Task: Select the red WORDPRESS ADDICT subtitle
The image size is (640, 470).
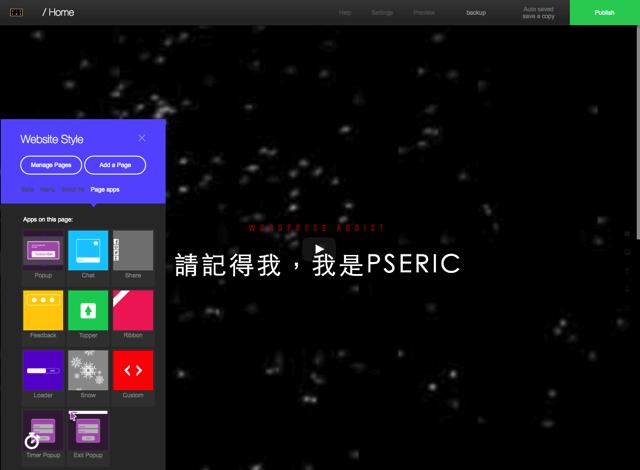Action: [316, 228]
